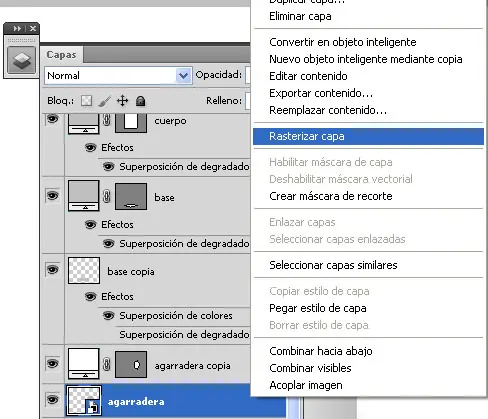The height and width of the screenshot is (419, 488).
Task: Hide the agarradera copia layer
Action: [x=53, y=363]
